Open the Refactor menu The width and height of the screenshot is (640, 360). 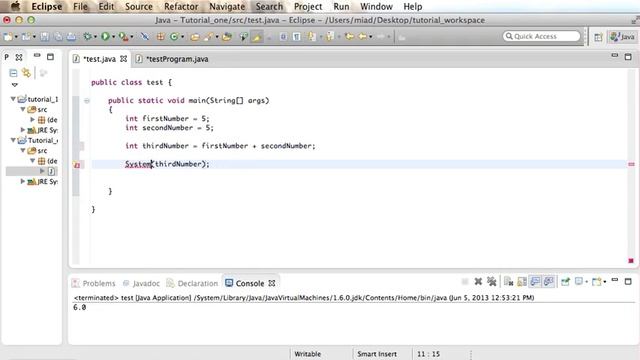[x=181, y=7]
